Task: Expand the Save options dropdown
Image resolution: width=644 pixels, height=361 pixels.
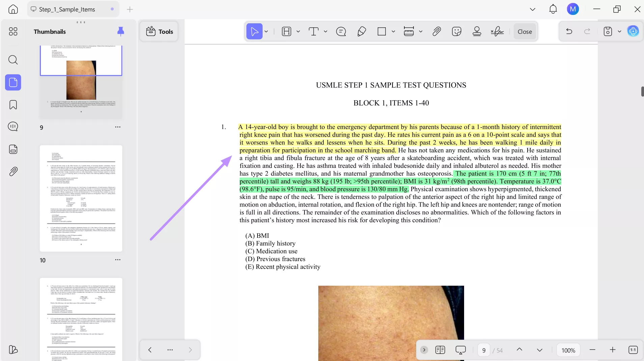Action: [619, 31]
